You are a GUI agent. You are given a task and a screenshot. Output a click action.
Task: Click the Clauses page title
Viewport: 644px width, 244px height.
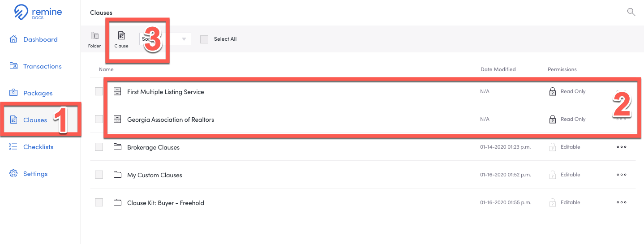101,13
